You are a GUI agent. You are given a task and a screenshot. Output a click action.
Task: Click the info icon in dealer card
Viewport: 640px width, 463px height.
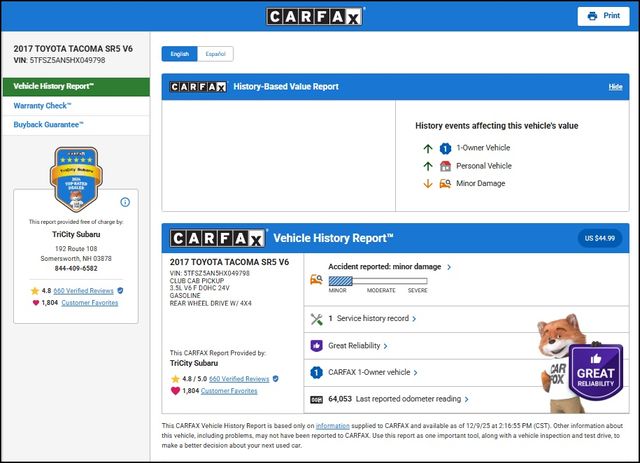pyautogui.click(x=125, y=202)
